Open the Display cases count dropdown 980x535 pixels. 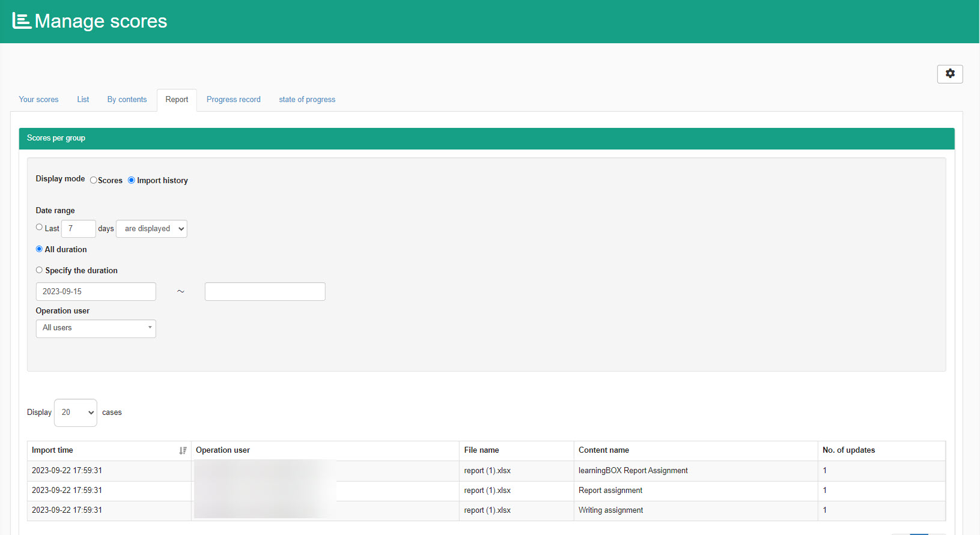click(x=76, y=413)
